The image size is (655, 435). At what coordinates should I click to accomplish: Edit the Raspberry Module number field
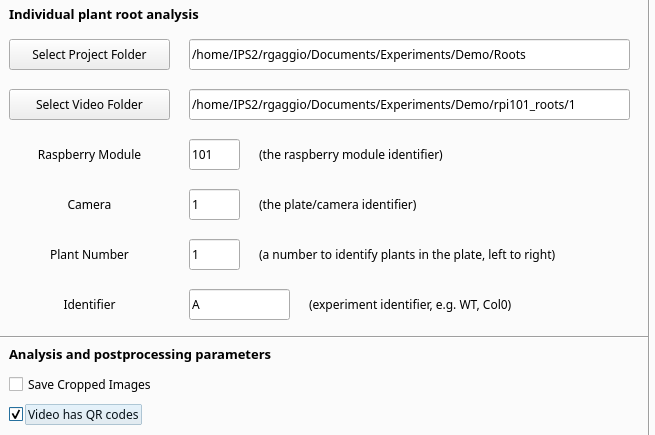point(214,154)
